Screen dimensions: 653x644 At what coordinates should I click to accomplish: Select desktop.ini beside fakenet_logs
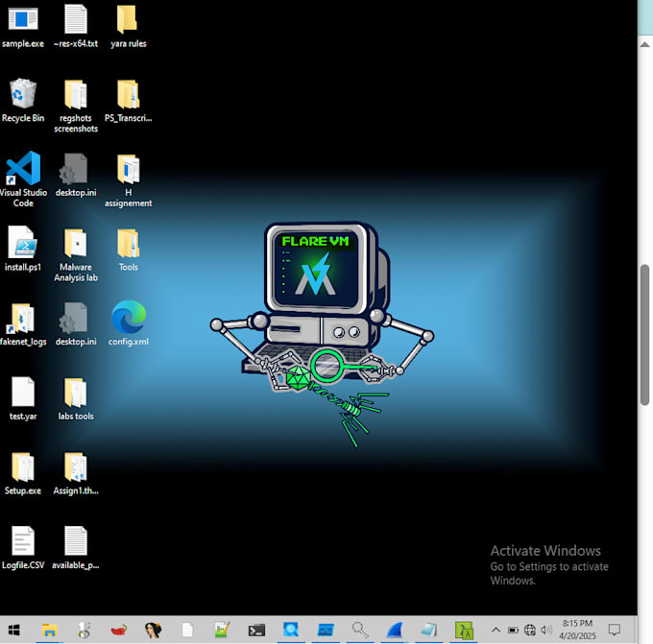76,323
